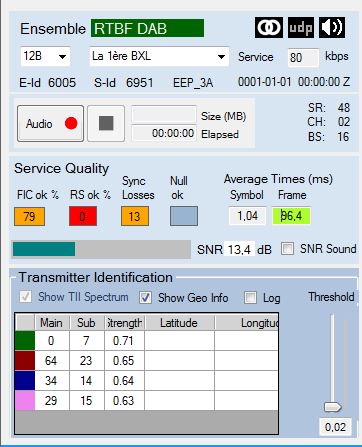
Task: Click the Longitude column header
Action: [247, 323]
